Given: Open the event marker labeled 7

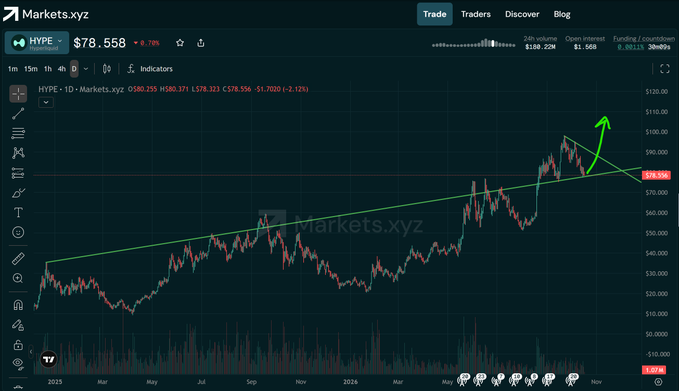Looking at the screenshot, I should pos(498,380).
